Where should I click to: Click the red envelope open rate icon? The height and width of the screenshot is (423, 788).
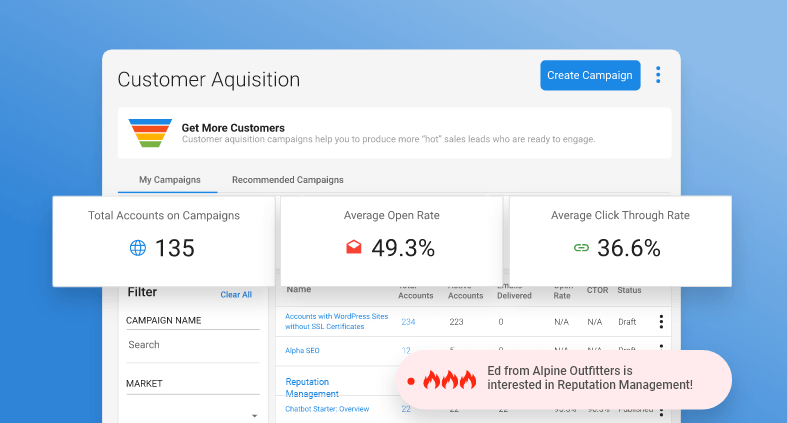click(354, 248)
